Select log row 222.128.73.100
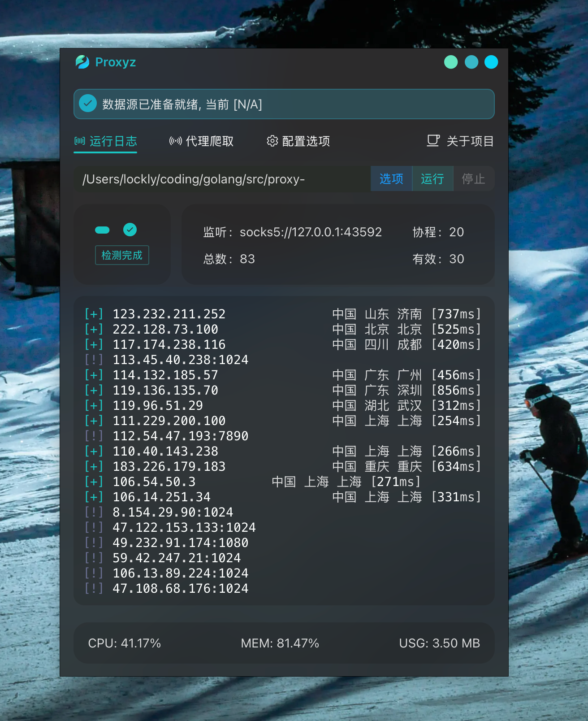This screenshot has width=588, height=721. (x=283, y=329)
